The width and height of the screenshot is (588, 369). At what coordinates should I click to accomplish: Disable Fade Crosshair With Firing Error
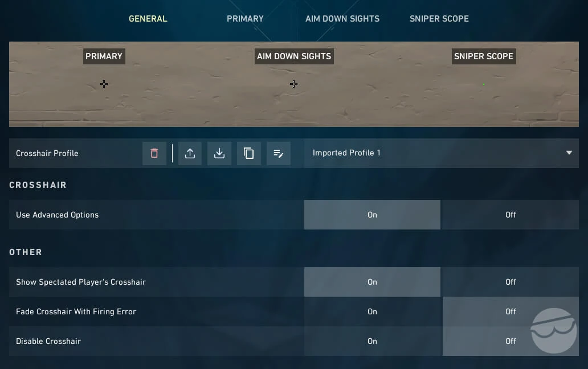point(511,311)
